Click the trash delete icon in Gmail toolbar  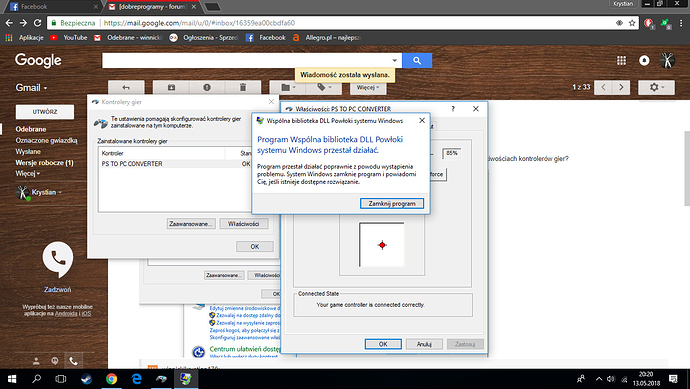[x=243, y=88]
